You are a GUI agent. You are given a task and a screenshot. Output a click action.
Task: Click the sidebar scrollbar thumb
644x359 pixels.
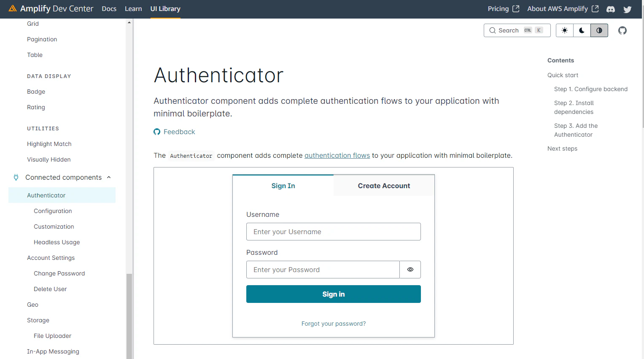(x=129, y=316)
